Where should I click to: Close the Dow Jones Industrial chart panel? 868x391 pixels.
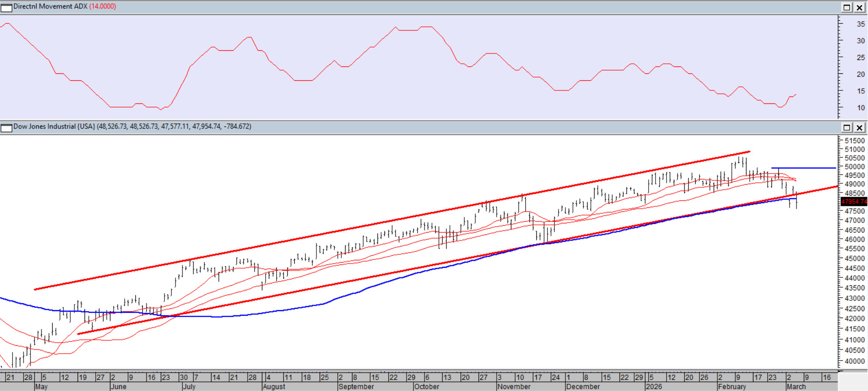[x=859, y=127]
